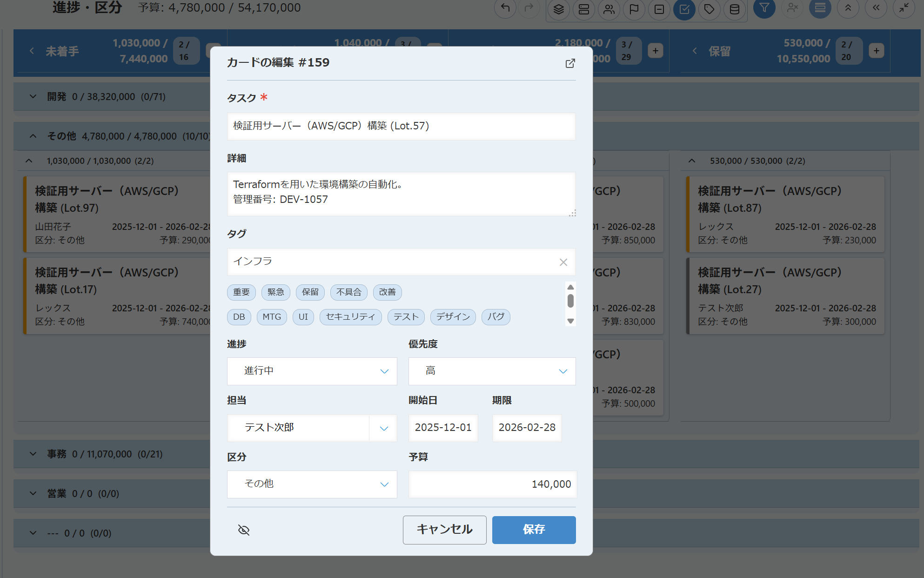Viewport: 924px width, 578px height.
Task: Click the hide-card crossed-eye icon
Action: [244, 530]
